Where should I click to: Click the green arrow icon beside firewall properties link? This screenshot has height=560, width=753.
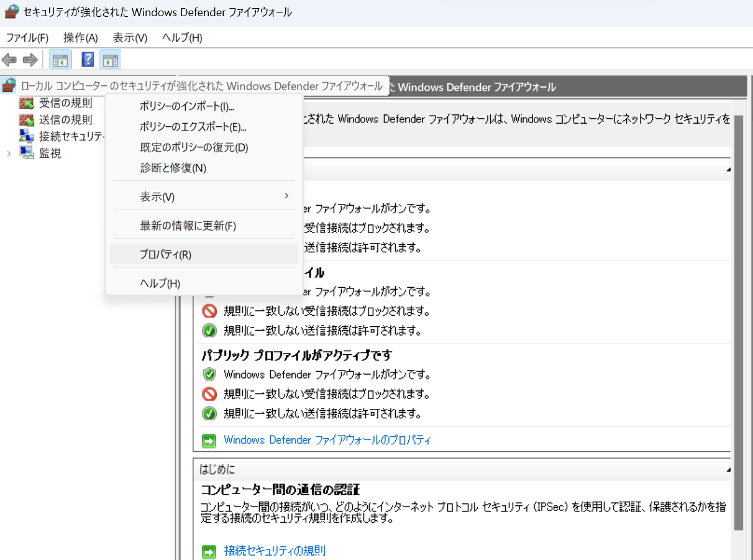(x=209, y=441)
